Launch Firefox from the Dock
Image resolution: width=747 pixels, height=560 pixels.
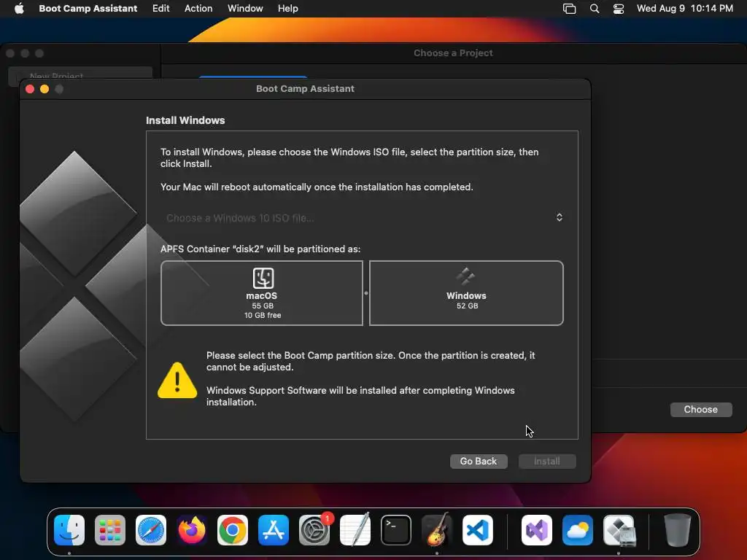[x=192, y=530]
